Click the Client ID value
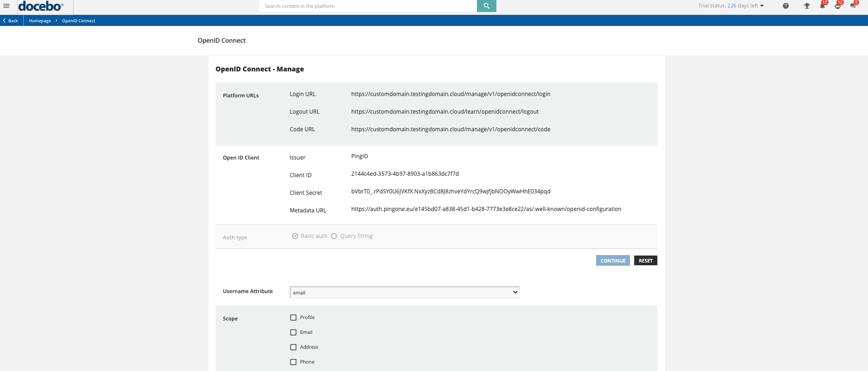 tap(405, 174)
